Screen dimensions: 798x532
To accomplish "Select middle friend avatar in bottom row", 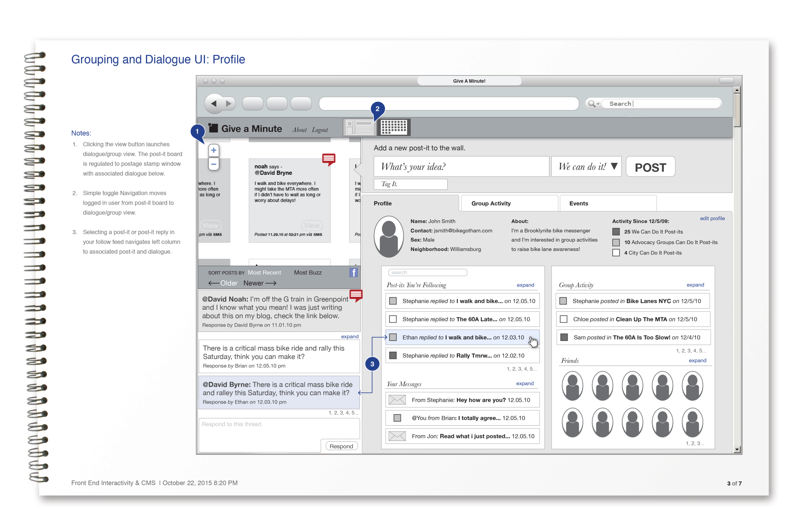I will click(632, 423).
